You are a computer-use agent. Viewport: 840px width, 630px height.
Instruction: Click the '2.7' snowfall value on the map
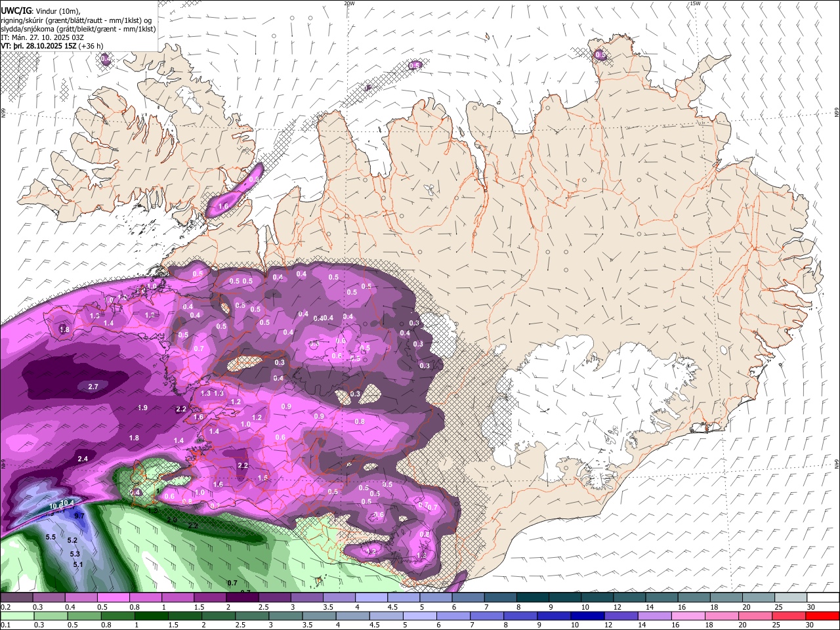(x=93, y=387)
